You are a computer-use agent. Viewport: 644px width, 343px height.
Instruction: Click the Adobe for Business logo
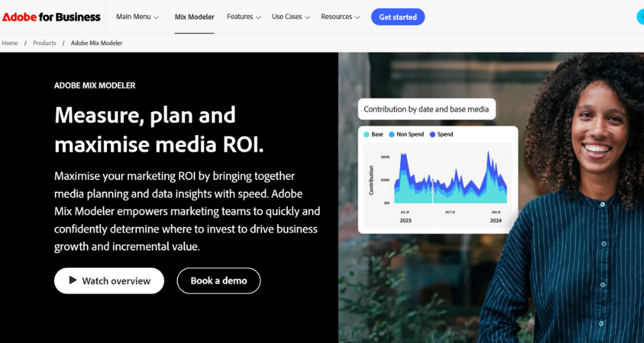coord(51,17)
